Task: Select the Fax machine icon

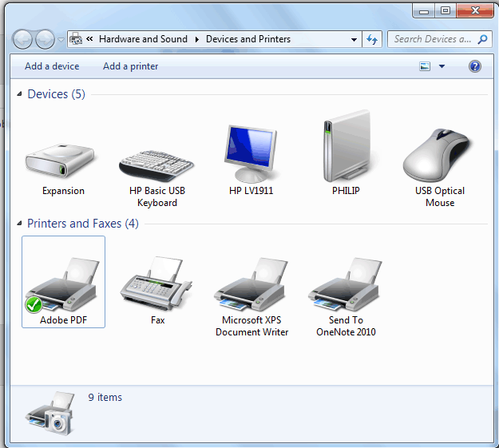Action: 156,283
